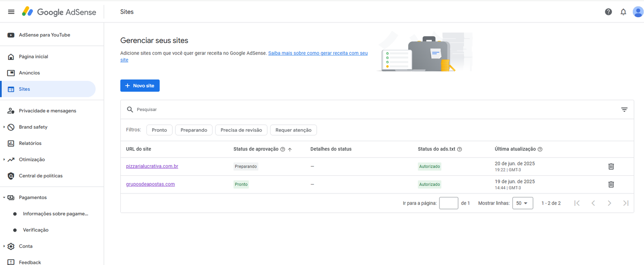644x265 pixels.
Task: Click the 19 de jun. de 2025 date
Action: 515,182
